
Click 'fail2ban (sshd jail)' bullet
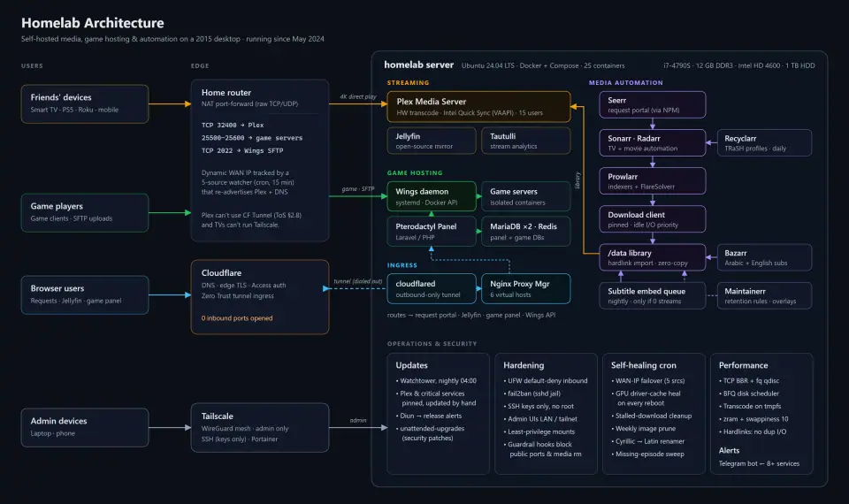point(532,393)
